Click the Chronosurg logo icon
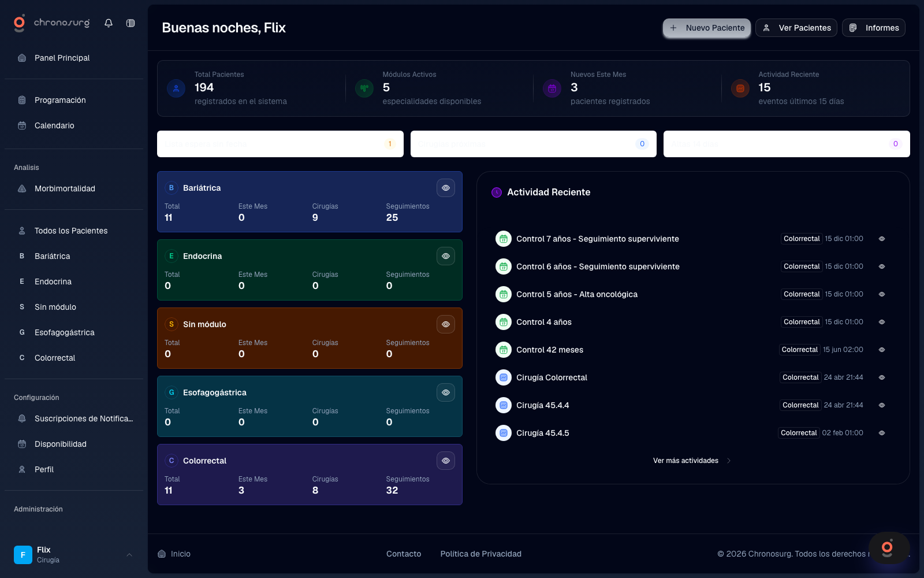 (20, 23)
